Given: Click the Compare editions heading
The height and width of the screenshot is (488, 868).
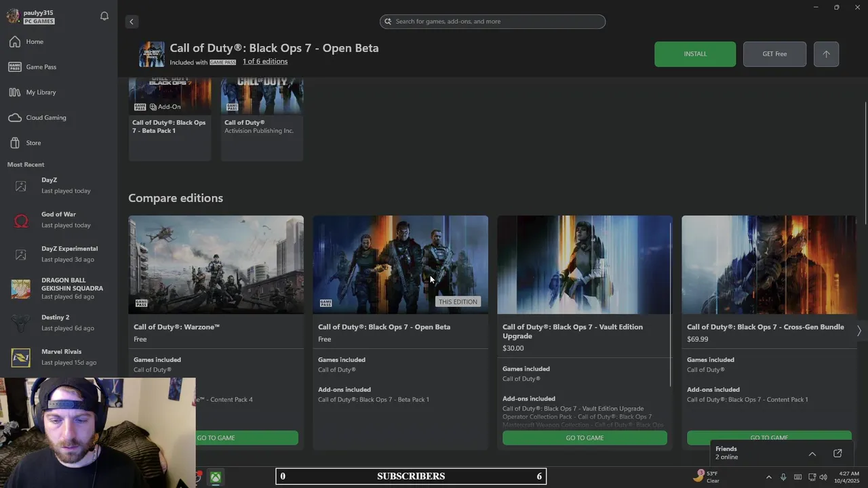Looking at the screenshot, I should 176,198.
